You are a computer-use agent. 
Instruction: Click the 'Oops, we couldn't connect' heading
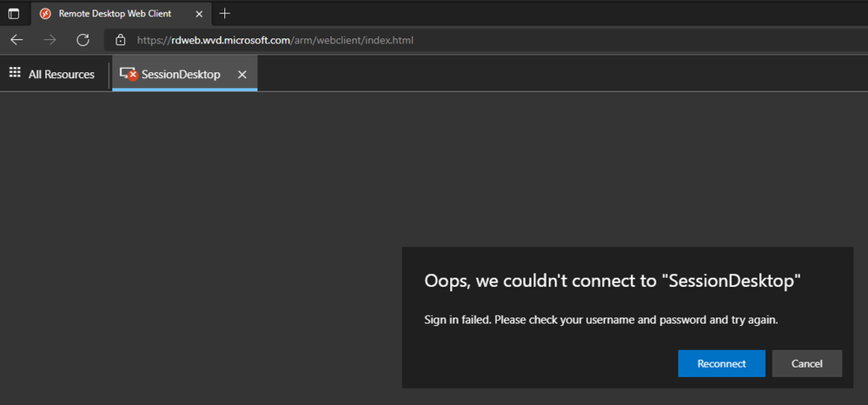point(613,281)
